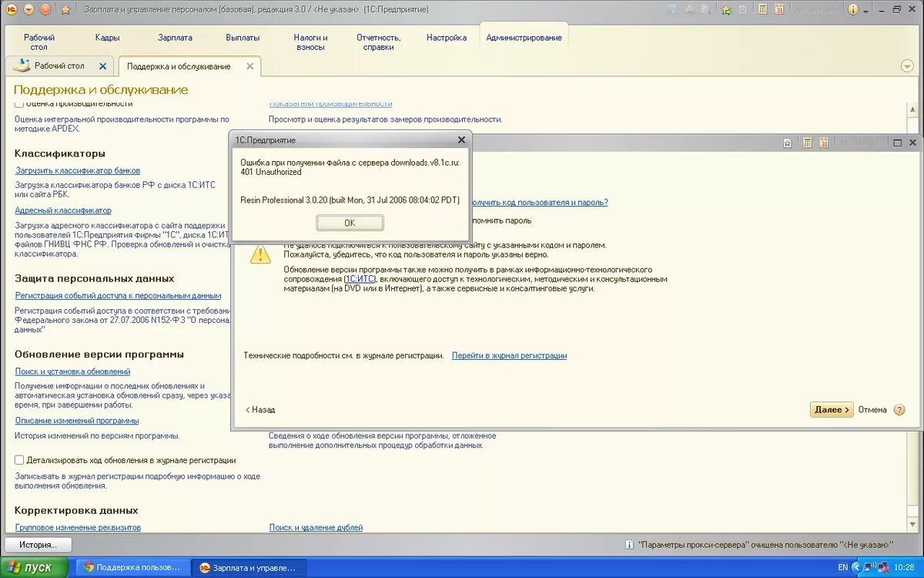This screenshot has height=578, width=924.
Task: Click the grayed M memory button in main toolbar
Action: point(799,10)
